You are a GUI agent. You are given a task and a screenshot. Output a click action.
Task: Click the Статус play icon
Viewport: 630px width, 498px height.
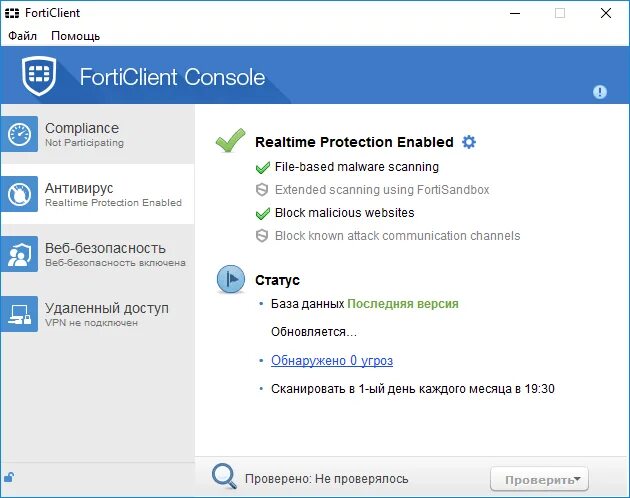coord(231,280)
